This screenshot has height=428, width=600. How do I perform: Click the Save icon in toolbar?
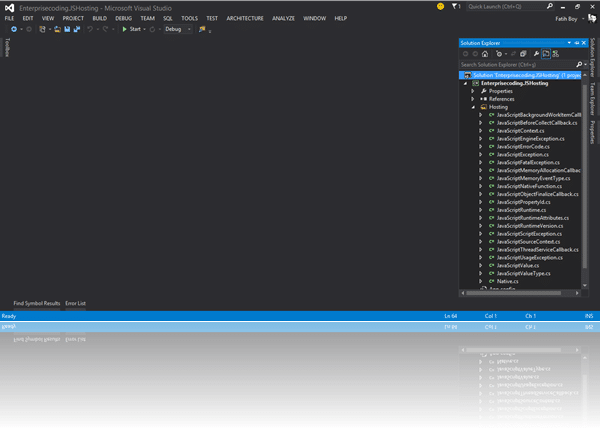click(x=67, y=29)
